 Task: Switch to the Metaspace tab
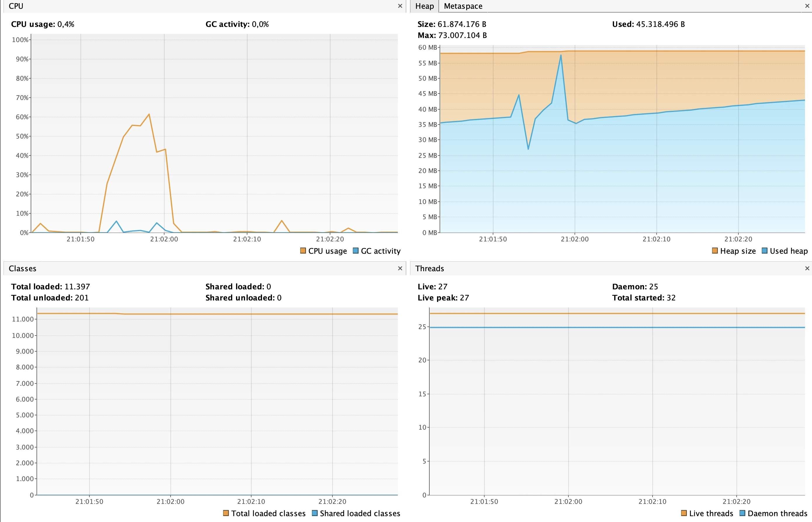coord(463,6)
